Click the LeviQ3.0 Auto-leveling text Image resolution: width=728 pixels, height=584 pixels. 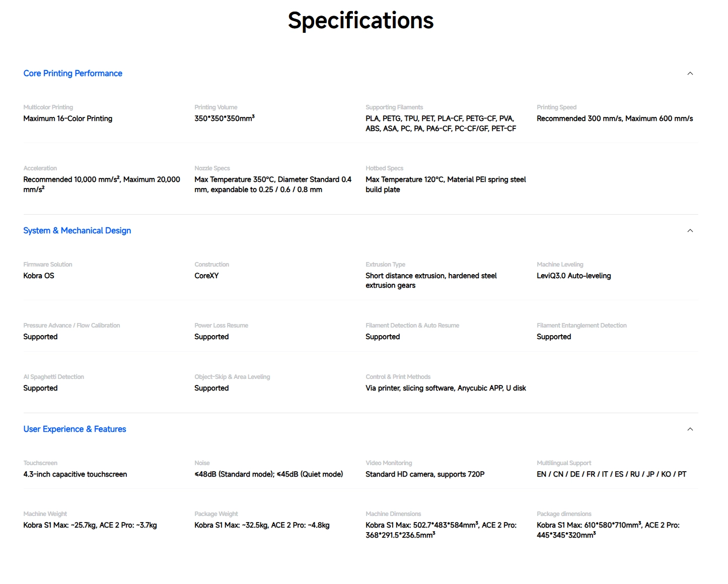tap(573, 276)
